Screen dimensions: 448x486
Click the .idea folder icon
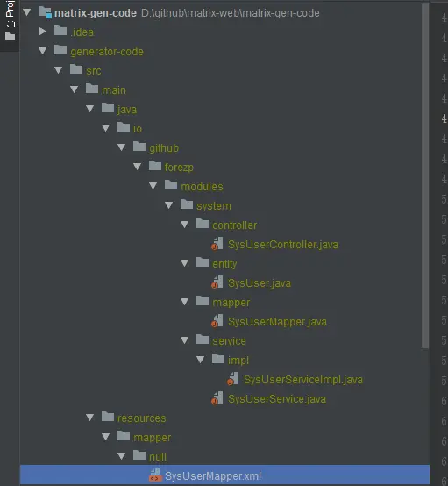click(x=60, y=31)
